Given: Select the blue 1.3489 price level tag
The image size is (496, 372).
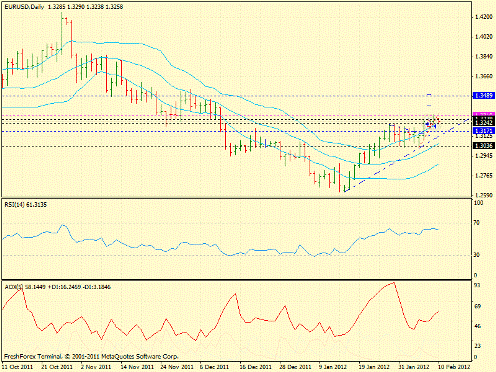Looking at the screenshot, I should (x=484, y=96).
